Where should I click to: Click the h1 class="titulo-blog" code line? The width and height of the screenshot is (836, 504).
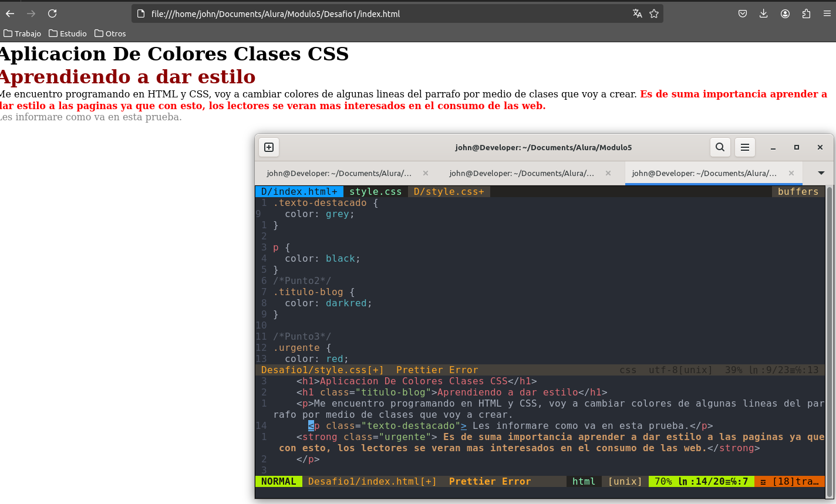coord(452,393)
